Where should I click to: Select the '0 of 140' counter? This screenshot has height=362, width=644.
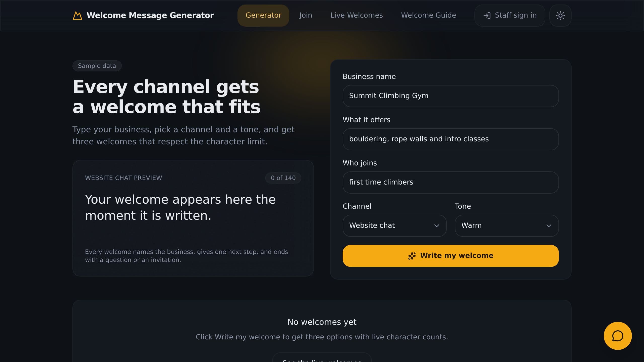(x=283, y=178)
